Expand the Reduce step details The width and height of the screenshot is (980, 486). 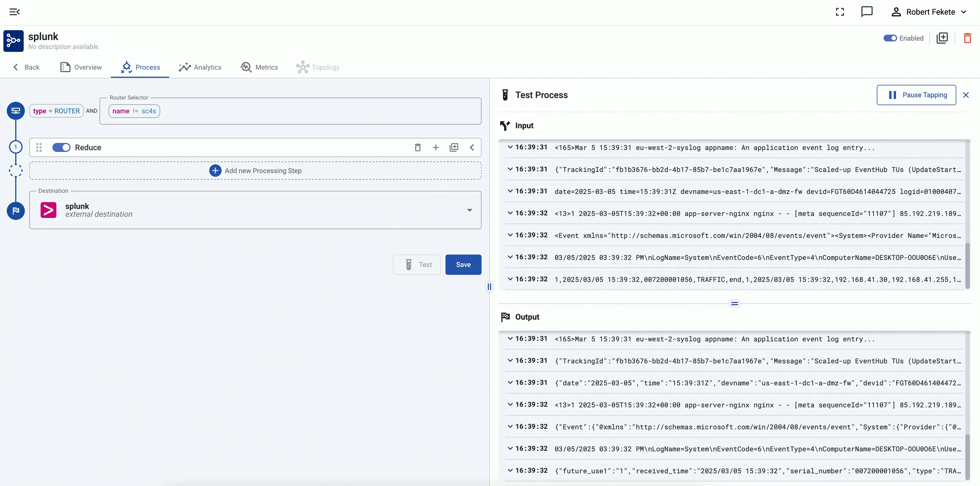pos(472,147)
